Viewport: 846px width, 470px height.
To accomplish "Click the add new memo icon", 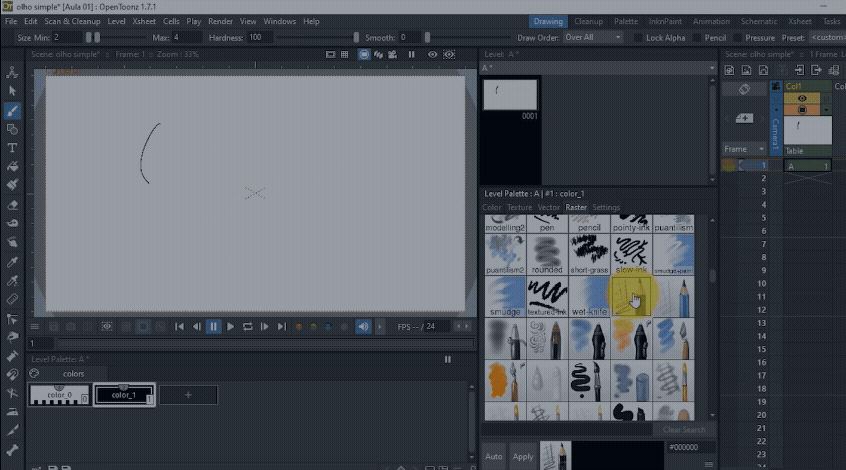I will pos(744,118).
